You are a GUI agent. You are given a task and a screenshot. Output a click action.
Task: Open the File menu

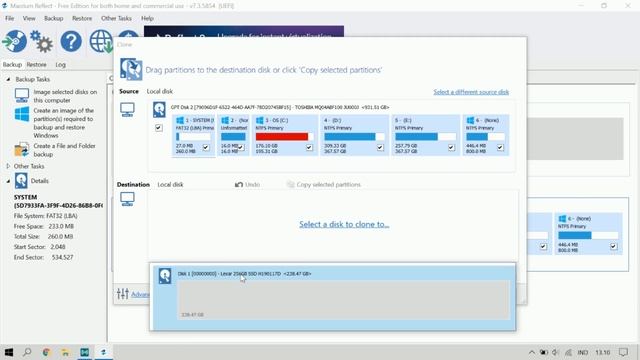coord(9,18)
